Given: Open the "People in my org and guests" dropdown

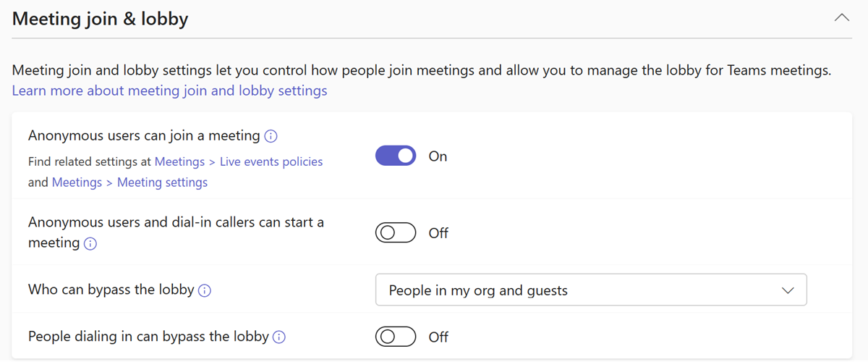Looking at the screenshot, I should pos(591,290).
